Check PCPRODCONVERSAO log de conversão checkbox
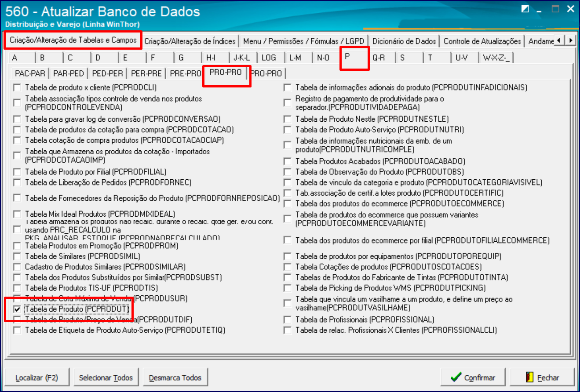 [17, 119]
